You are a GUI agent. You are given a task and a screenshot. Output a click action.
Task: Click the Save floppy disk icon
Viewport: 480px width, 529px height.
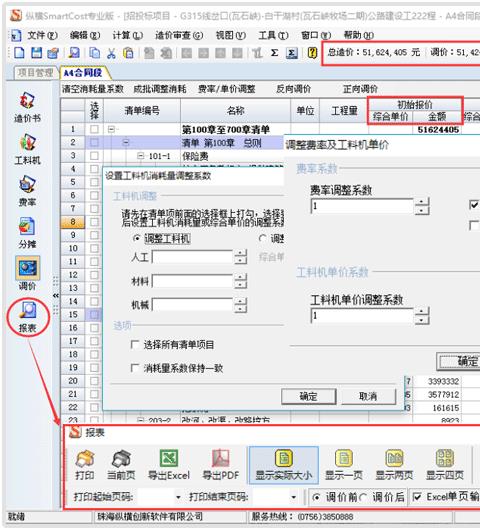(36, 53)
